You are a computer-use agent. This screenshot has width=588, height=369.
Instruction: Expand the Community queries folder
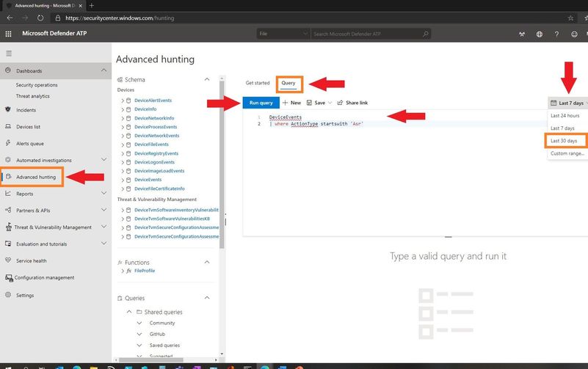pyautogui.click(x=139, y=323)
